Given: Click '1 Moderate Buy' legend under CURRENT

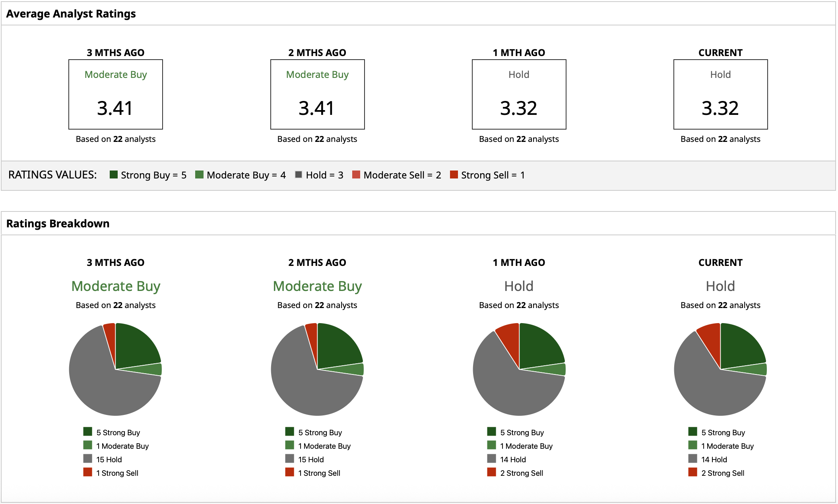Looking at the screenshot, I should pos(727,446).
